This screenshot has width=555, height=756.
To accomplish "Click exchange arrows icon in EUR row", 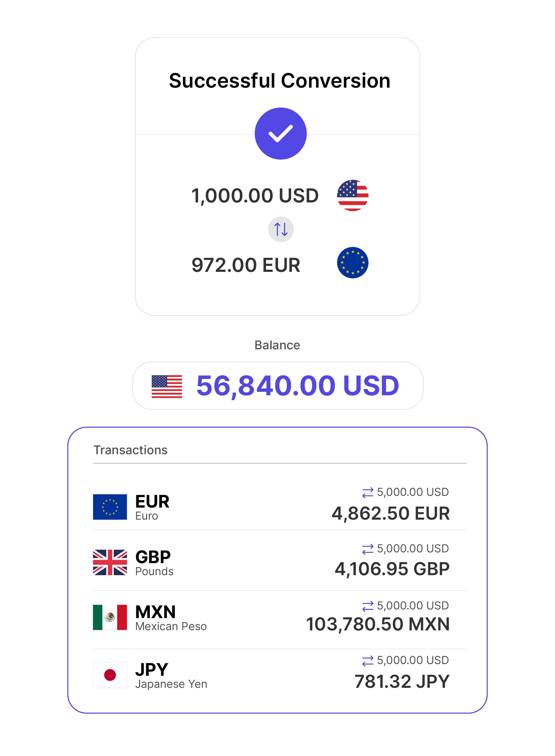I will [x=368, y=493].
